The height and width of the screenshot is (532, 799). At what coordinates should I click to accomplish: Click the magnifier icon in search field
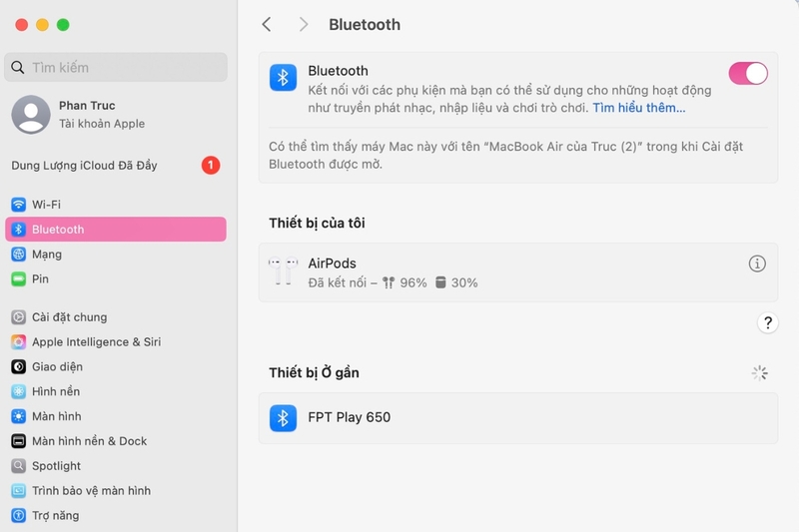click(18, 67)
